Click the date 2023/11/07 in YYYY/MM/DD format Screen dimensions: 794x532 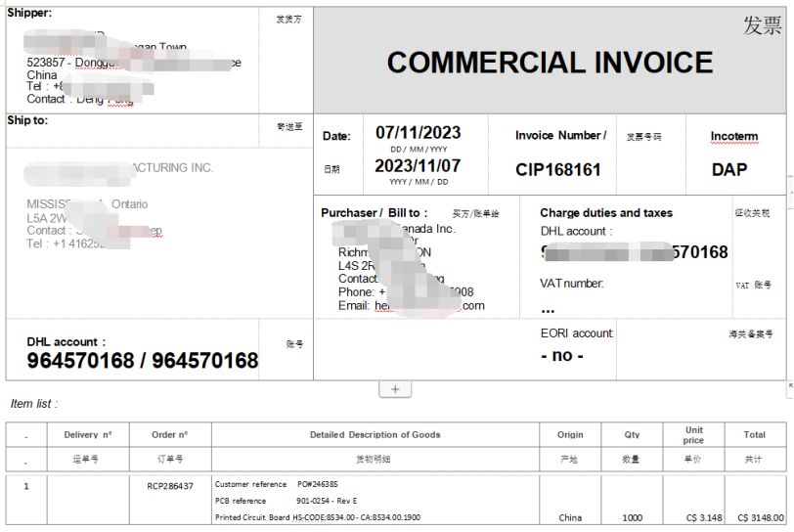tap(418, 165)
